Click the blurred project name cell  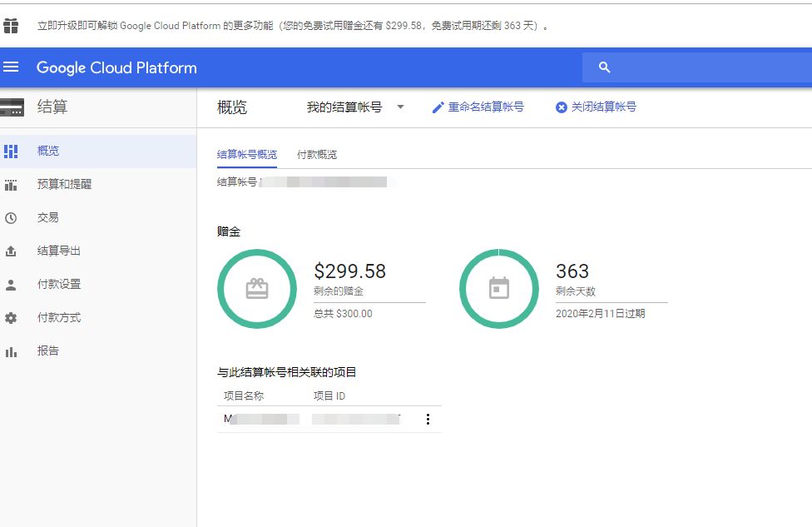[261, 420]
